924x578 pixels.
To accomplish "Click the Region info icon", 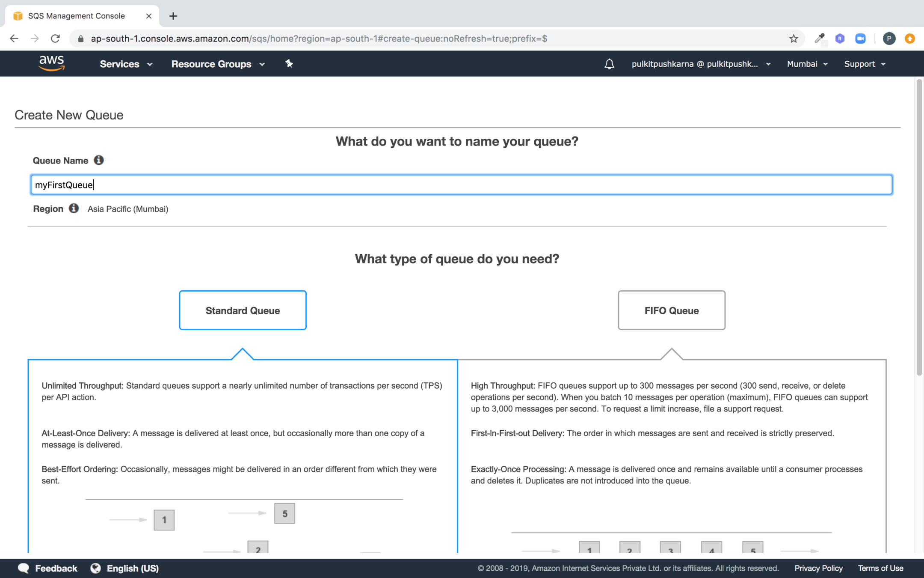I will 74,209.
